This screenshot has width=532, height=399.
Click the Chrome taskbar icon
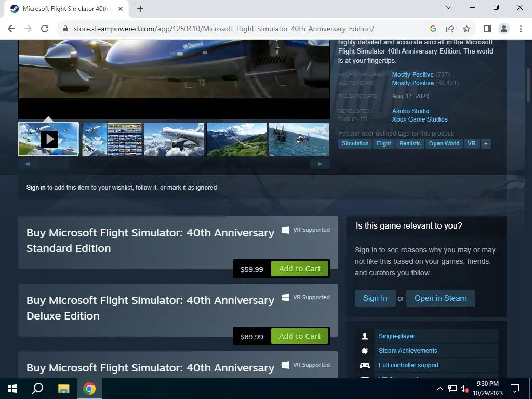[89, 389]
